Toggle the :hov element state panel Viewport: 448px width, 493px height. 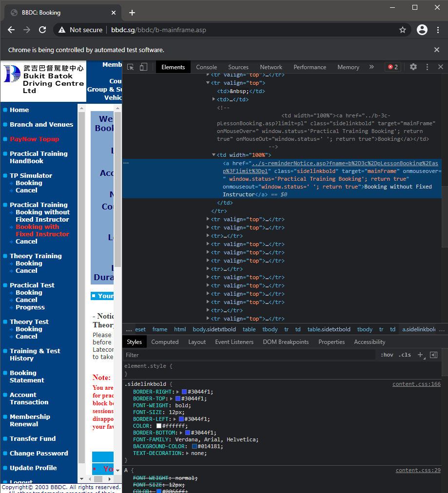387,355
